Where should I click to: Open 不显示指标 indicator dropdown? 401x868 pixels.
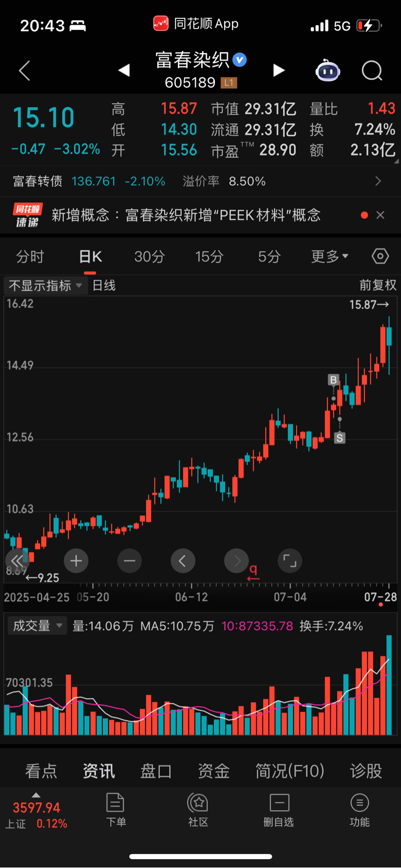(45, 286)
